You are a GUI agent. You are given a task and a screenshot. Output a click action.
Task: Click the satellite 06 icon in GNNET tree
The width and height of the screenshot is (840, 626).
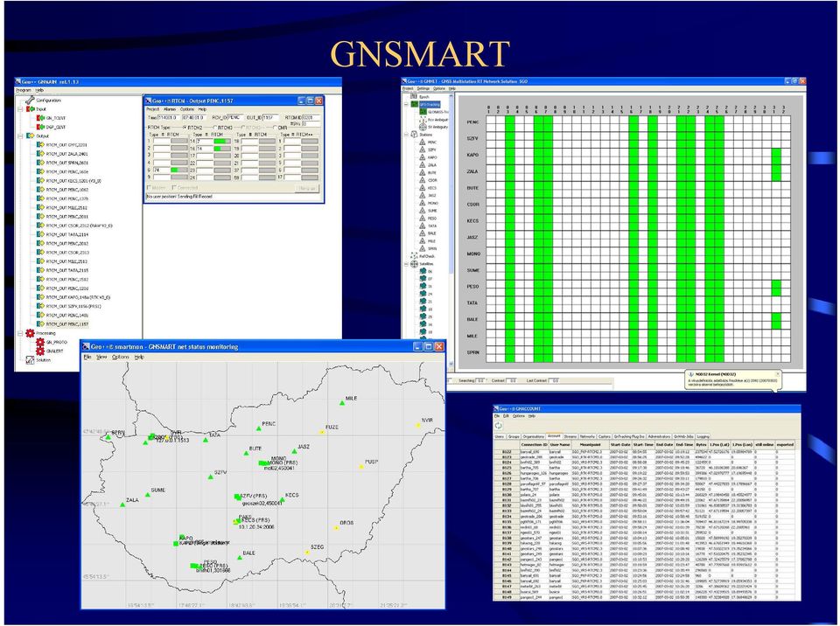click(423, 272)
